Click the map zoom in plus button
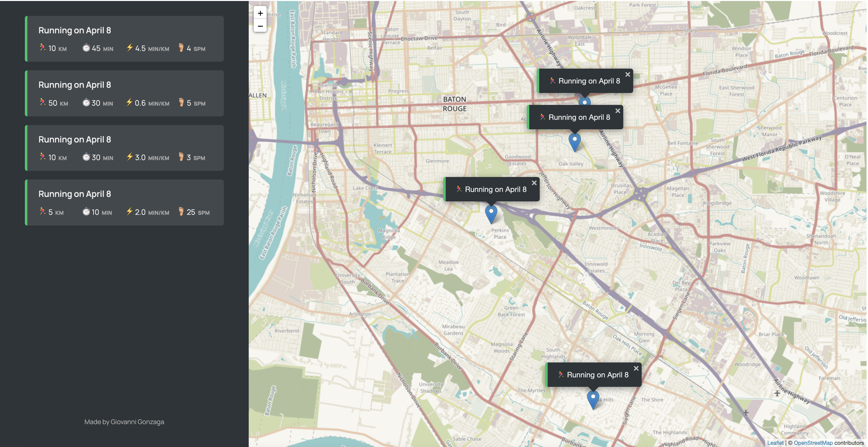This screenshot has width=868, height=447. point(260,13)
